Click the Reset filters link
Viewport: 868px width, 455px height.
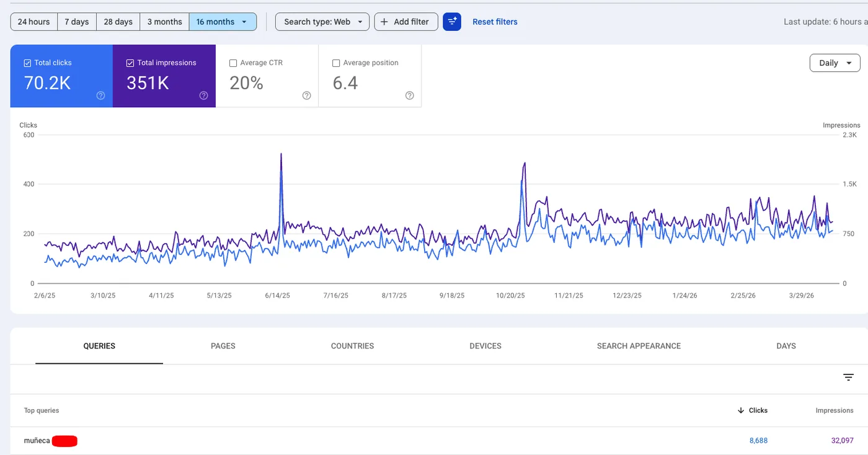pyautogui.click(x=495, y=22)
